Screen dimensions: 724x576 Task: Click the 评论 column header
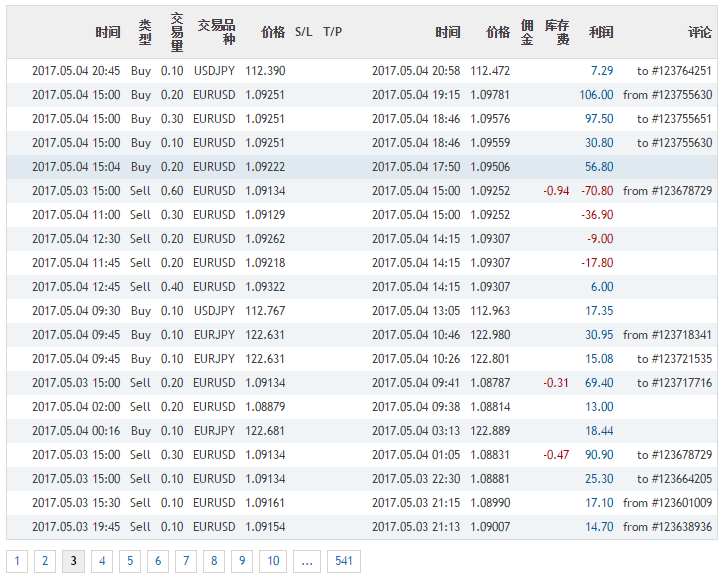[x=700, y=32]
